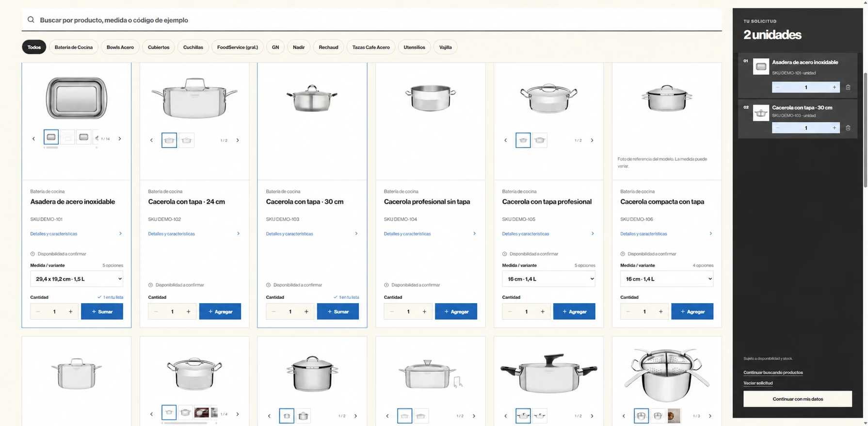Increase Cacerola 30 cm quantity in request panel
The height and width of the screenshot is (426, 868).
[x=834, y=128]
